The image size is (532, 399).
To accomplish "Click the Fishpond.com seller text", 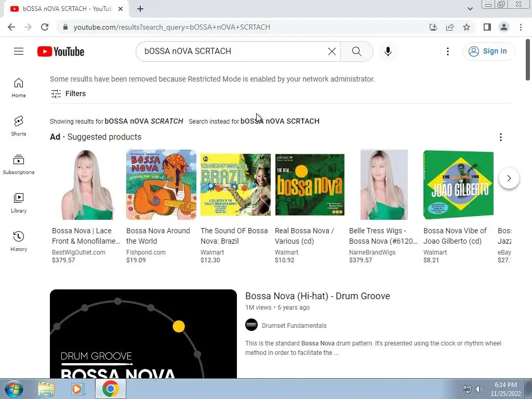I will pyautogui.click(x=146, y=252).
